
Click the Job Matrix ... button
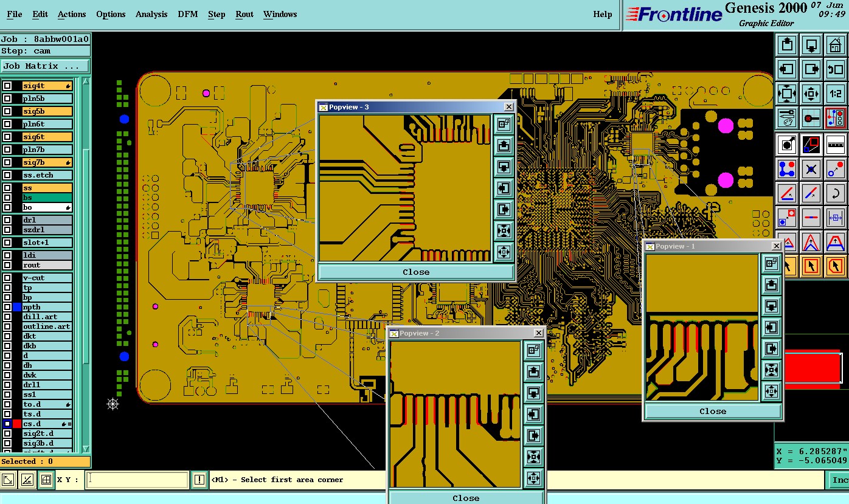click(45, 66)
